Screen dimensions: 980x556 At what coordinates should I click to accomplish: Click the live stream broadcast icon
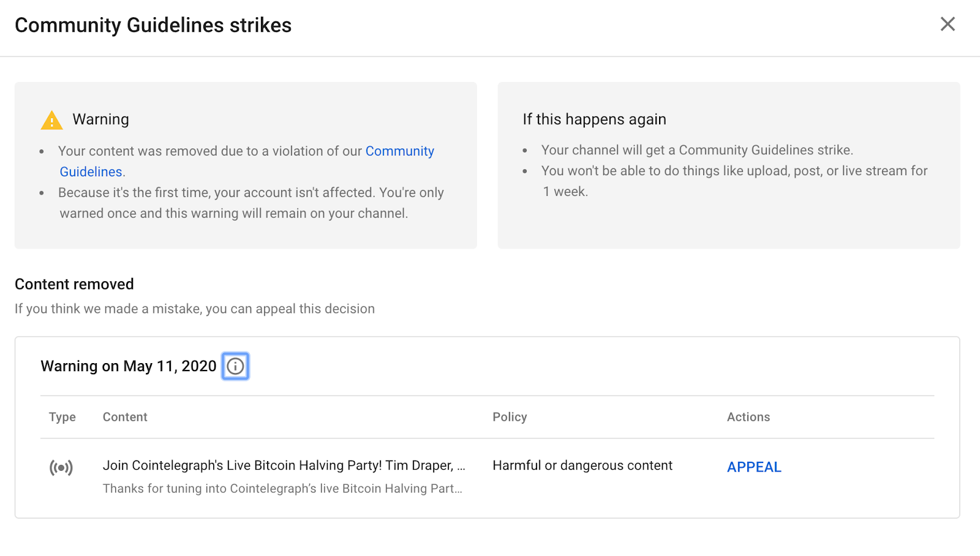[61, 468]
